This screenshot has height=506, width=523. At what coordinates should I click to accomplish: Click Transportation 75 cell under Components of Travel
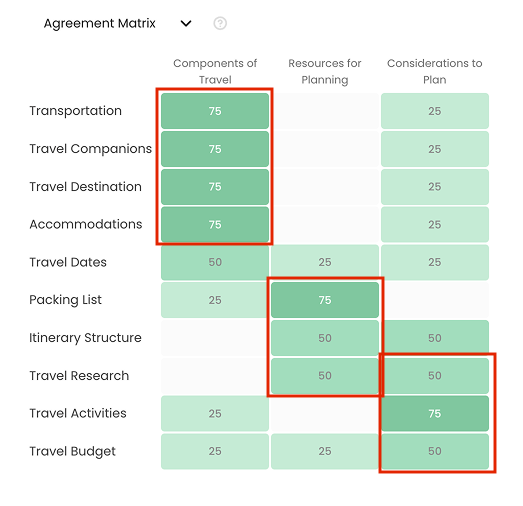pos(215,111)
